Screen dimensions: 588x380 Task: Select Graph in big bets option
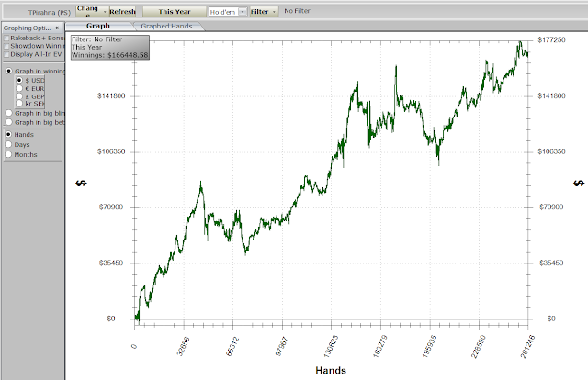[x=9, y=122]
